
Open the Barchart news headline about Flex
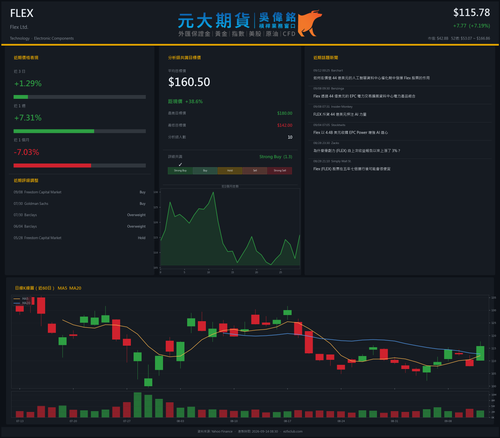[x=371, y=78]
